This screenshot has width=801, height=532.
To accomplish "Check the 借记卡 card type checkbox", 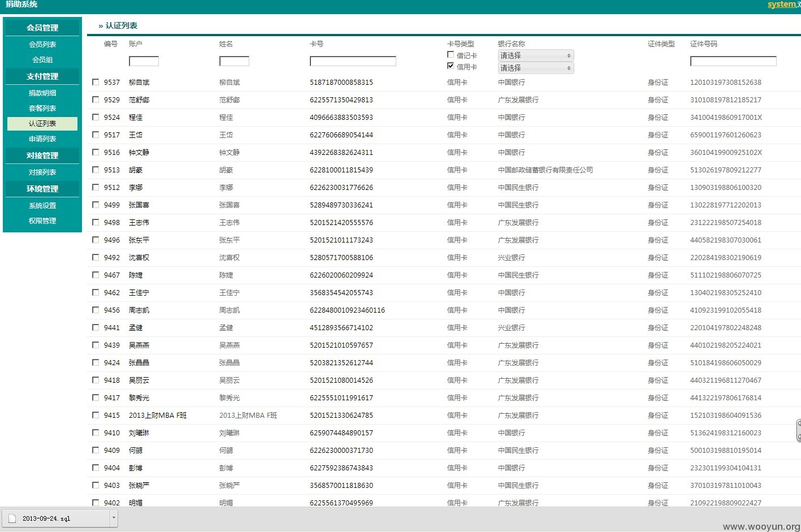I will (451, 55).
